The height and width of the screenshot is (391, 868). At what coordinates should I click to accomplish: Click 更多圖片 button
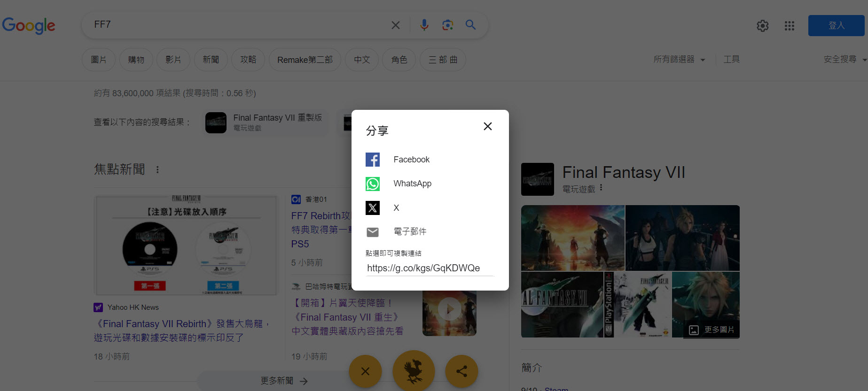tap(712, 330)
